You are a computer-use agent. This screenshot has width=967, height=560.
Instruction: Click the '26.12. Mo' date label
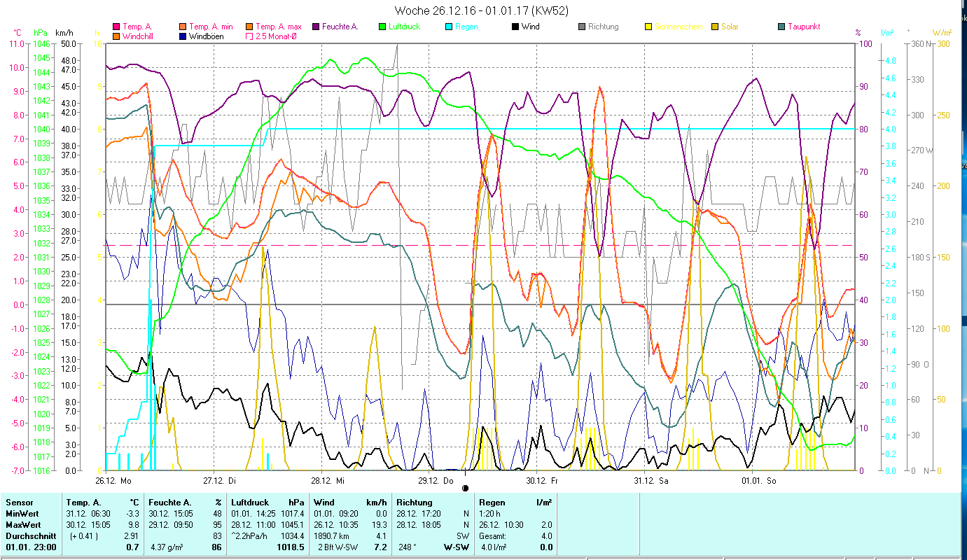[113, 481]
